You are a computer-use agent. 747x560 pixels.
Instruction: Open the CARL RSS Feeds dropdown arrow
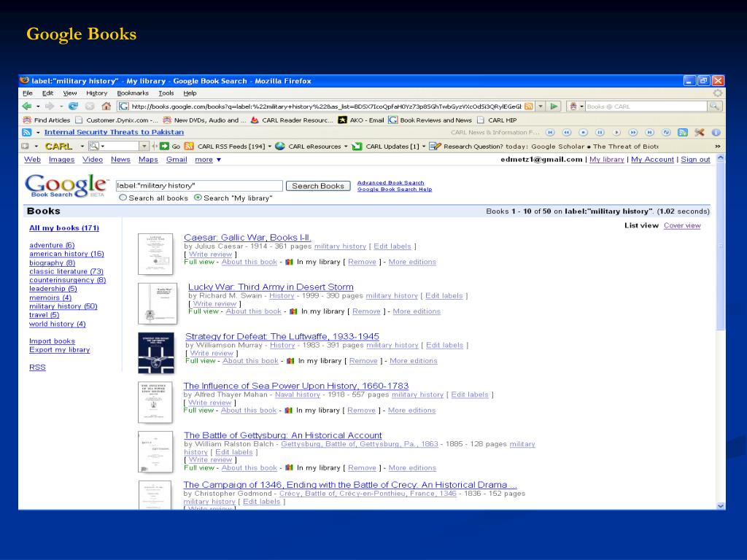270,146
